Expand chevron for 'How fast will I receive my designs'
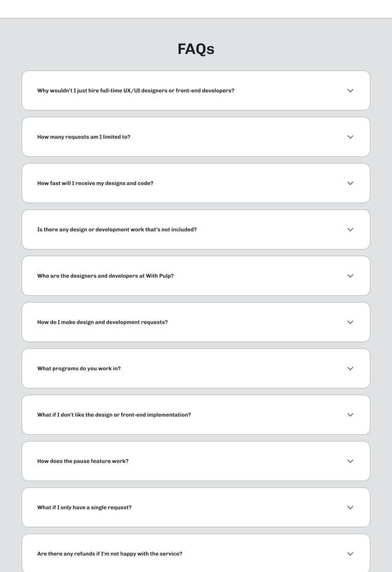 click(350, 183)
